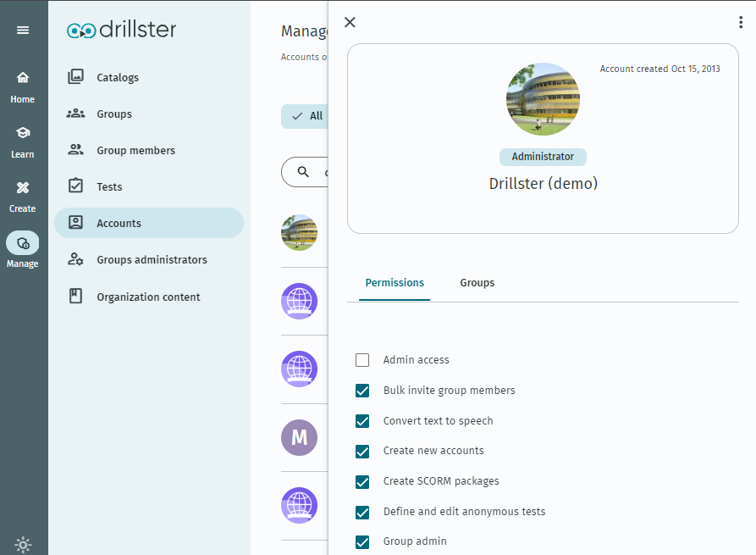Open the Create section icon
The image size is (756, 555).
click(x=23, y=186)
